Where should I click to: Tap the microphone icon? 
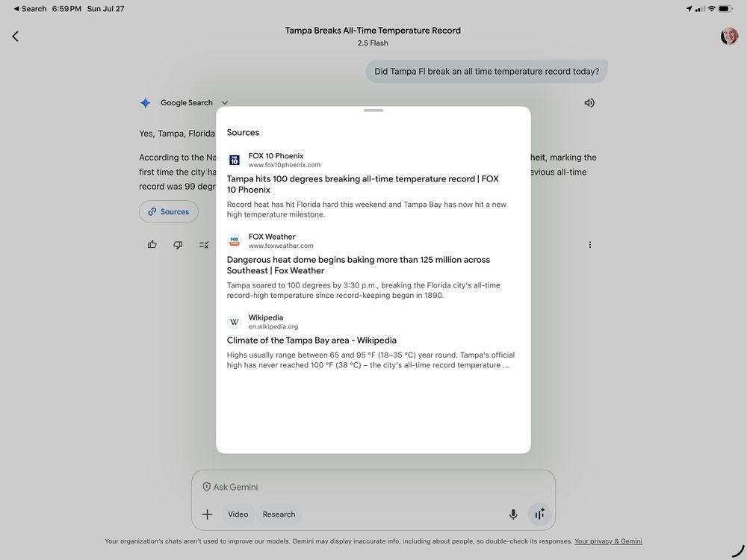click(x=513, y=514)
